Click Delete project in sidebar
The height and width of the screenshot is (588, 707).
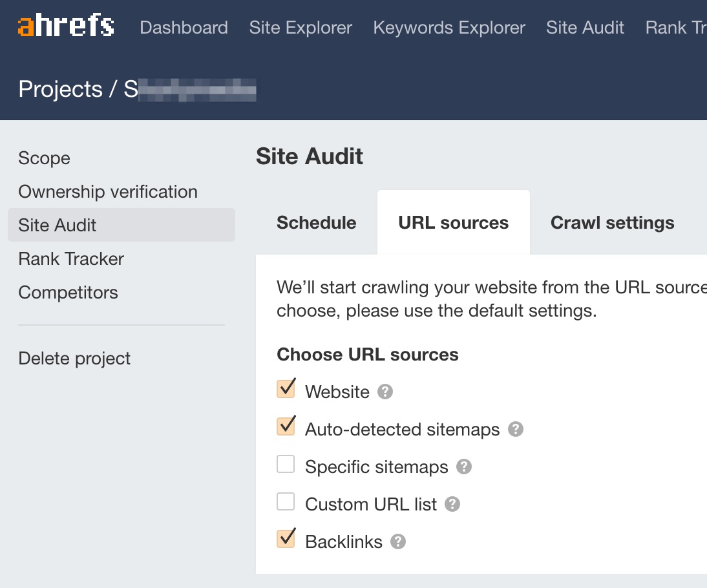(74, 359)
